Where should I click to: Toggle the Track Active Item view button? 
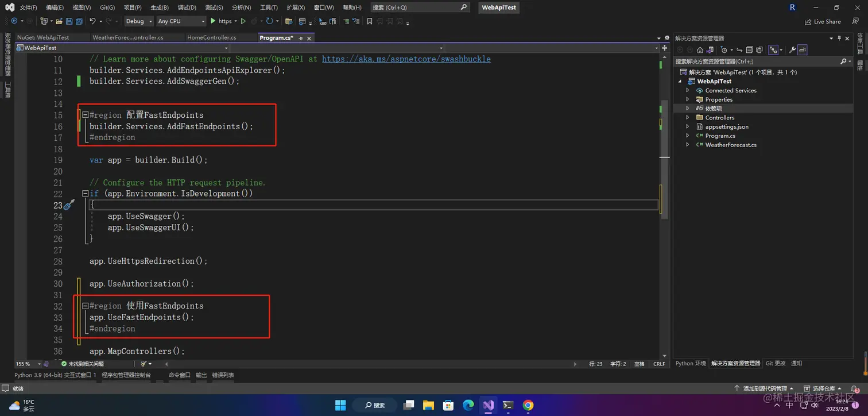[x=773, y=50]
